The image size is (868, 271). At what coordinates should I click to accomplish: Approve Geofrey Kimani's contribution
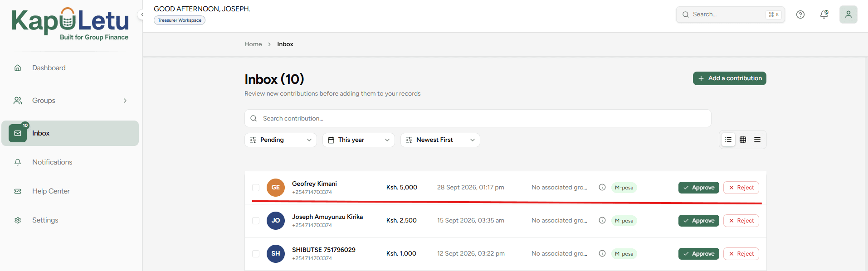click(699, 188)
